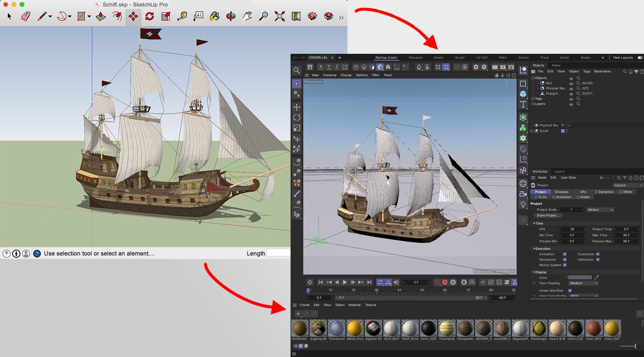
Task: Open the Cameras menu in viewport
Action: pyautogui.click(x=330, y=75)
